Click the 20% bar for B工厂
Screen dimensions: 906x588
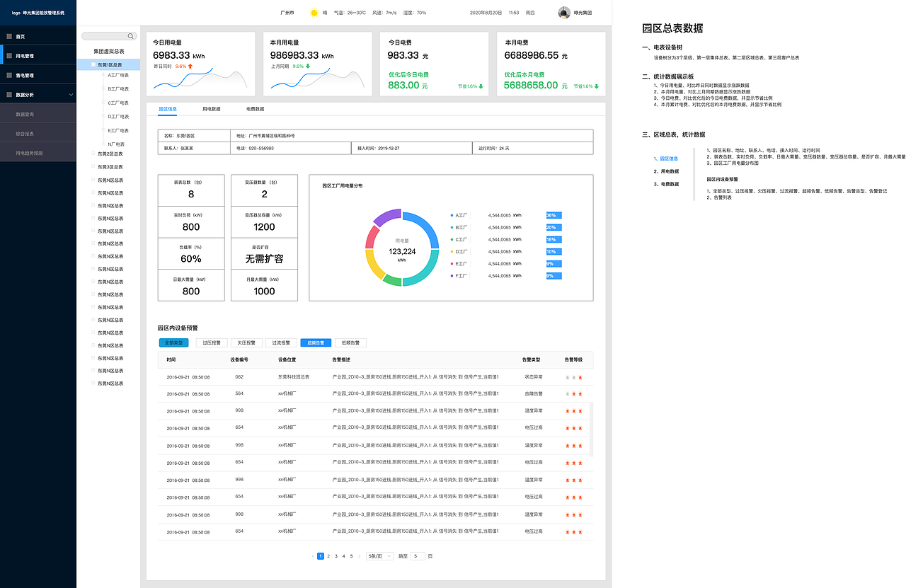coord(554,227)
